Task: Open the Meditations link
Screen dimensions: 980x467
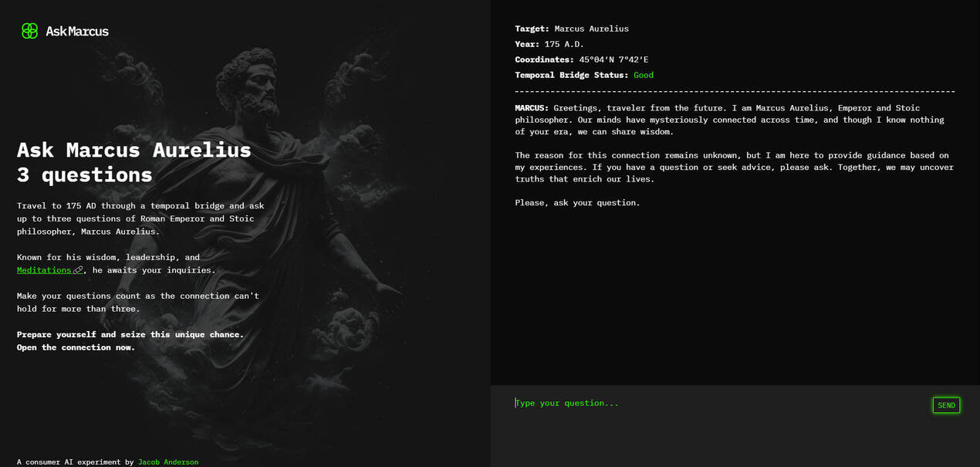Action: [44, 269]
